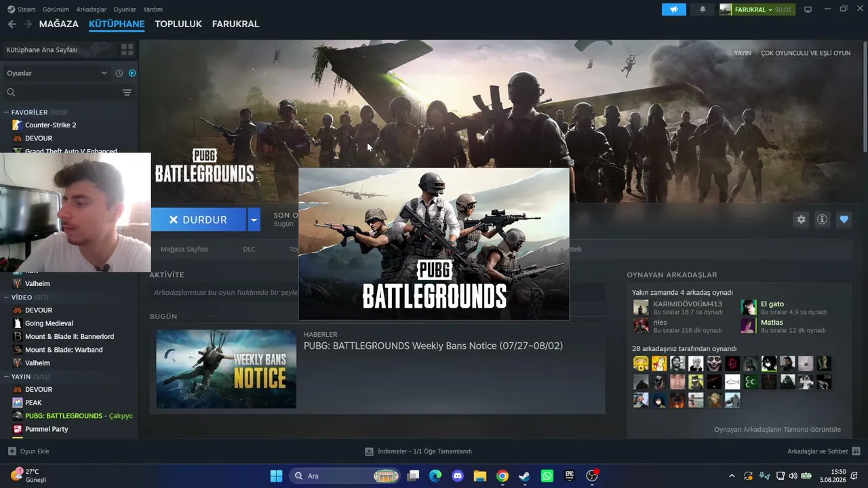Image resolution: width=868 pixels, height=488 pixels.
Task: Go back with the left arrow
Action: (12, 24)
